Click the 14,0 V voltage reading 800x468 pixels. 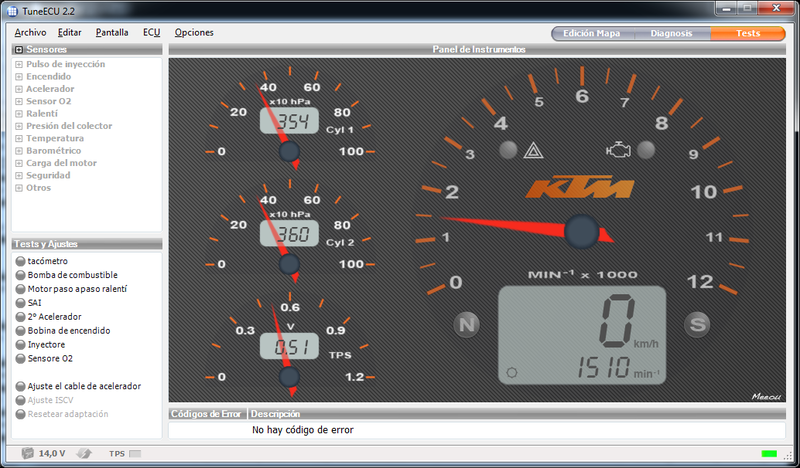(52, 453)
